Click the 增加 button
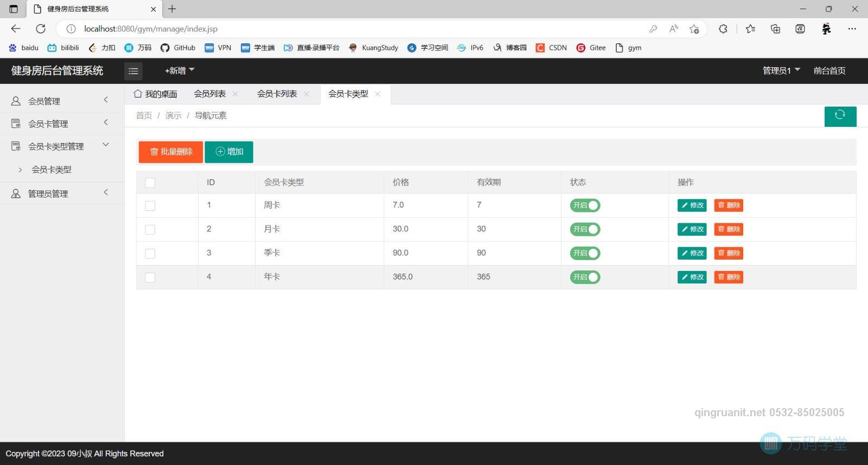Image resolution: width=868 pixels, height=465 pixels. pyautogui.click(x=229, y=152)
